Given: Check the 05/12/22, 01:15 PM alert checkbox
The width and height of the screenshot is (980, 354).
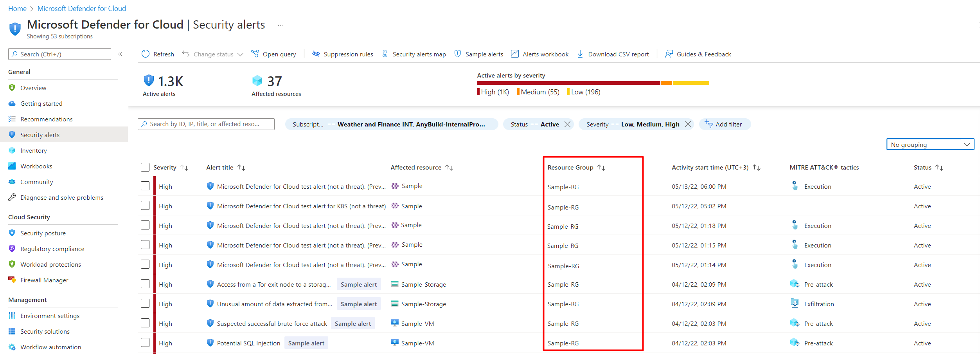Looking at the screenshot, I should (x=145, y=245).
